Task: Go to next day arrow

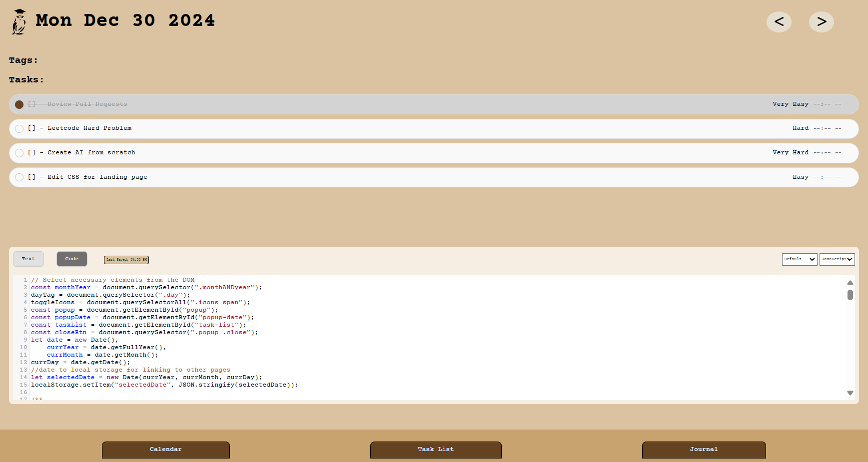Action: pyautogui.click(x=821, y=21)
